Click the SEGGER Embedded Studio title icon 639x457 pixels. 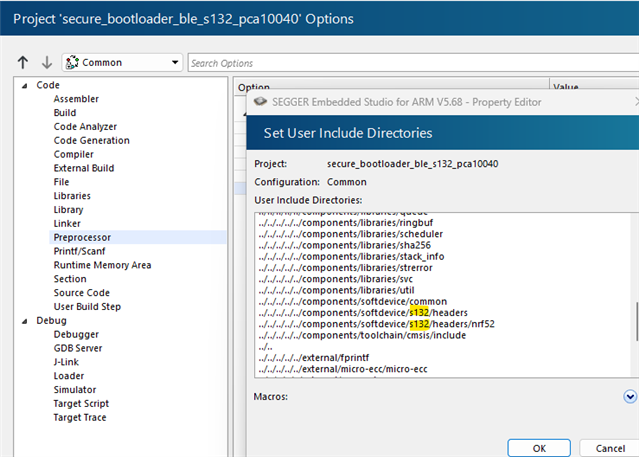click(260, 102)
